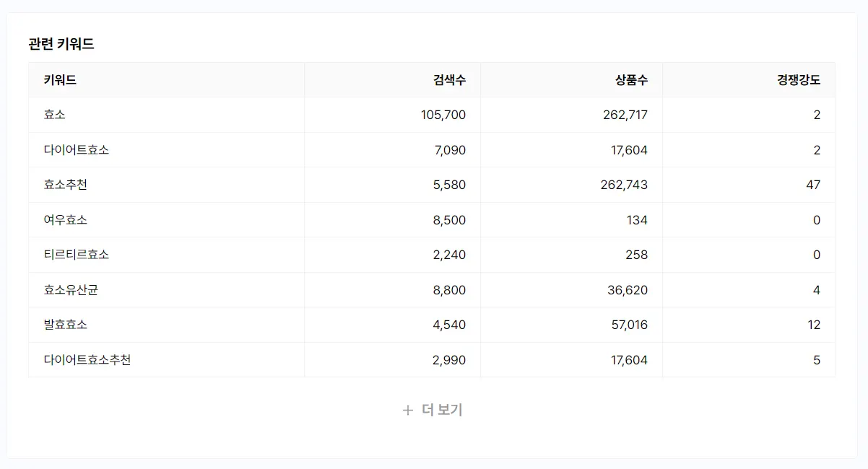Click competition value 47 for 효소추천
This screenshot has width=868, height=469.
(x=813, y=185)
